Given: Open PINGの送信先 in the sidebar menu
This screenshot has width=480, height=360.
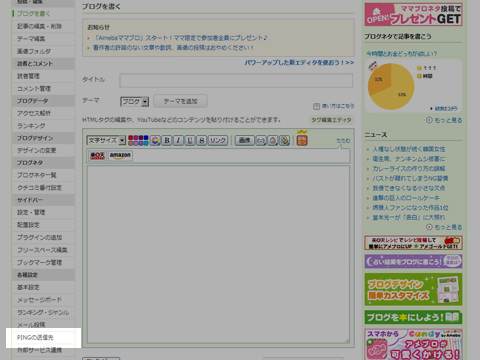Looking at the screenshot, I should (x=35, y=337).
